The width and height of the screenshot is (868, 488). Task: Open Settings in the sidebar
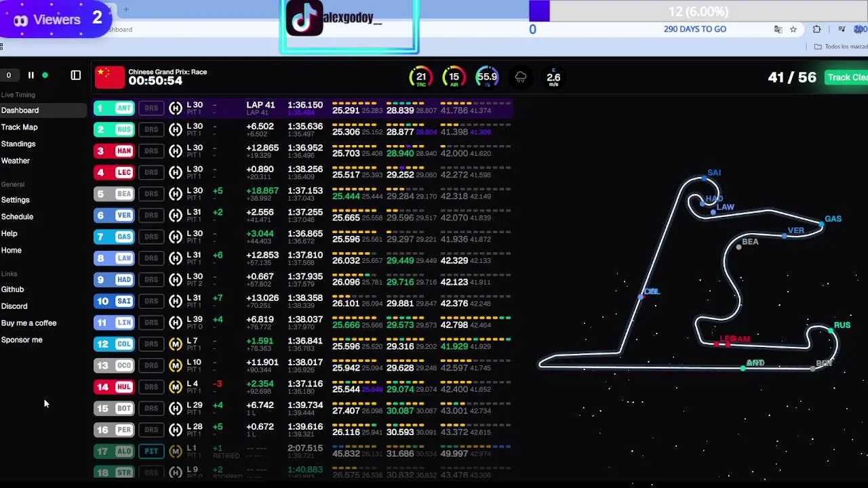point(16,200)
